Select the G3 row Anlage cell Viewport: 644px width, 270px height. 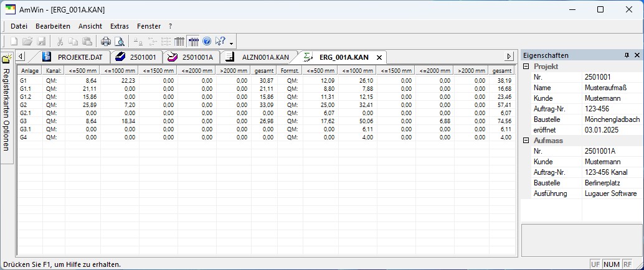coord(30,121)
